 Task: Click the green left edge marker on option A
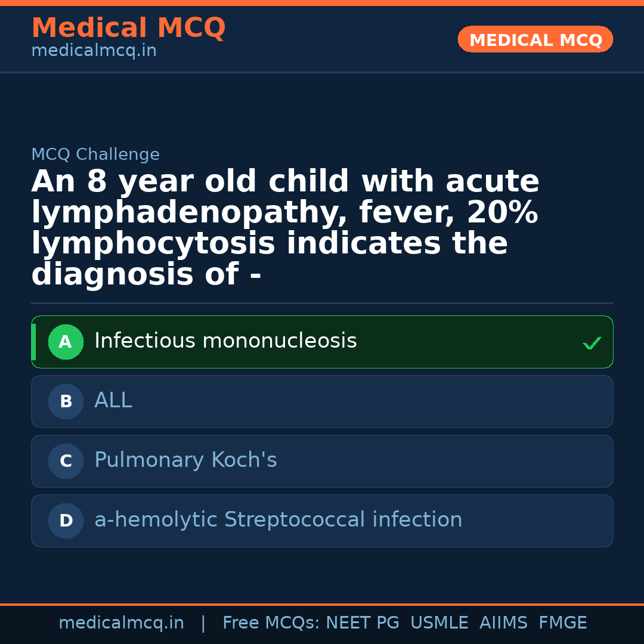[33, 342]
